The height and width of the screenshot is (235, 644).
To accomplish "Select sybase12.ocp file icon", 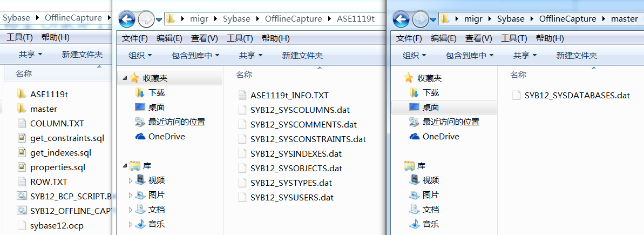I will coord(22,226).
